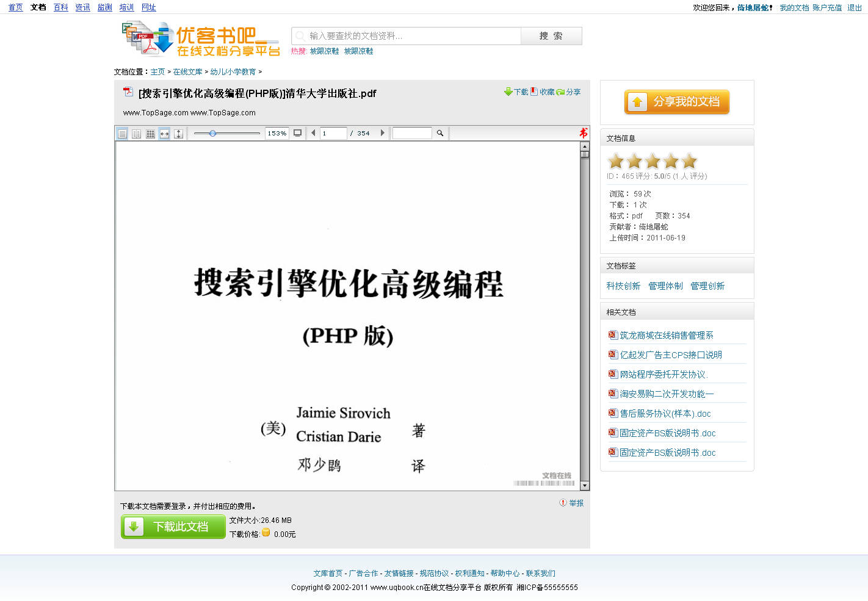Open the 资讯 top navigation item
This screenshot has height=601, width=868.
(83, 7)
